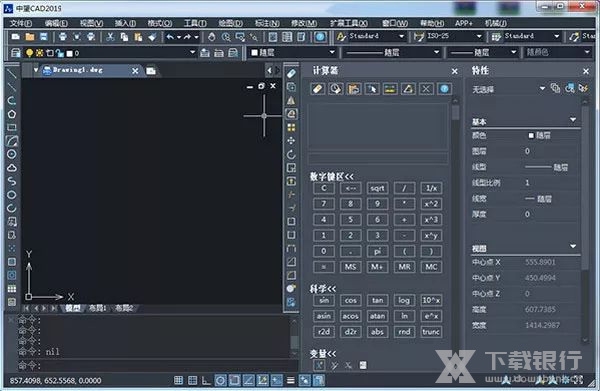
Task: Click the trunc calculator button
Action: 431,332
